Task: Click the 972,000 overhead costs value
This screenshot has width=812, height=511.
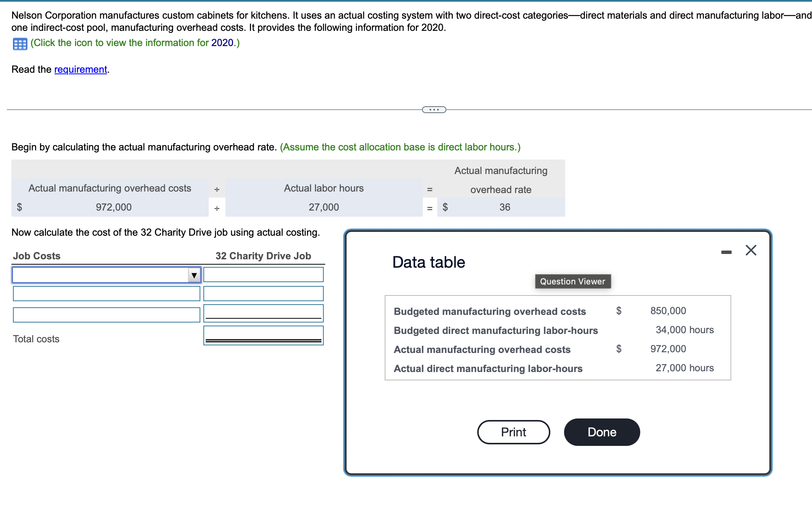Action: tap(113, 207)
